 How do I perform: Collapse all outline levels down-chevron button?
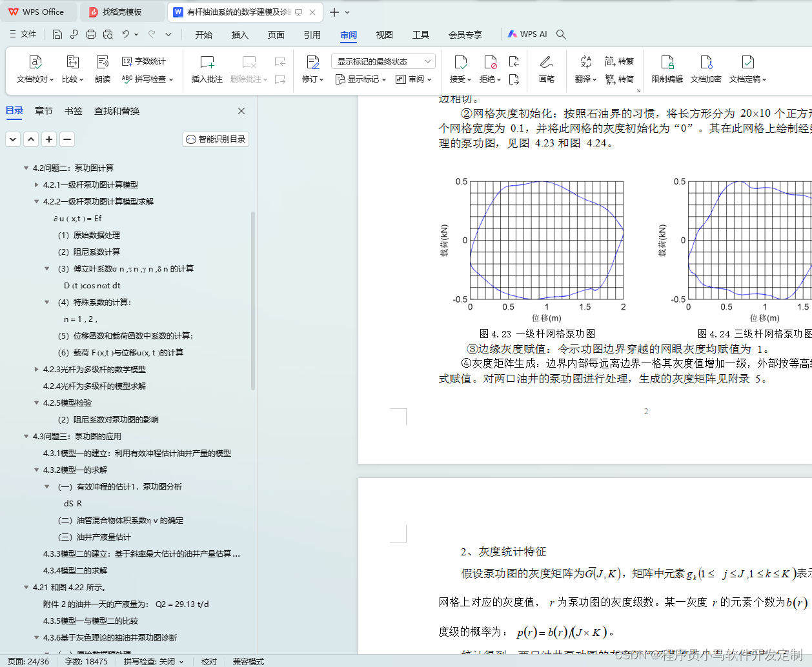13,139
